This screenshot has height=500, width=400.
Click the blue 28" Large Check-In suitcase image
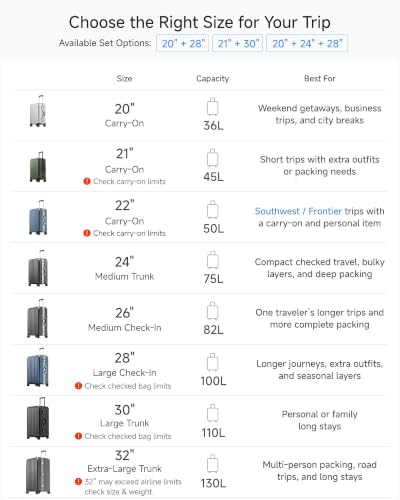(38, 367)
